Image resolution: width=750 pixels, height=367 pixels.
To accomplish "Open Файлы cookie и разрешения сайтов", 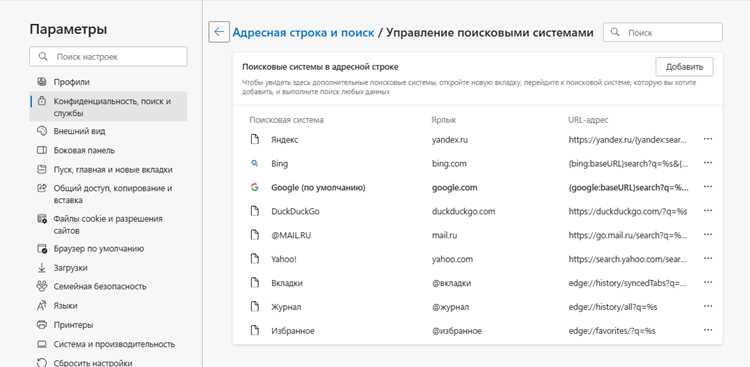I will 108,224.
